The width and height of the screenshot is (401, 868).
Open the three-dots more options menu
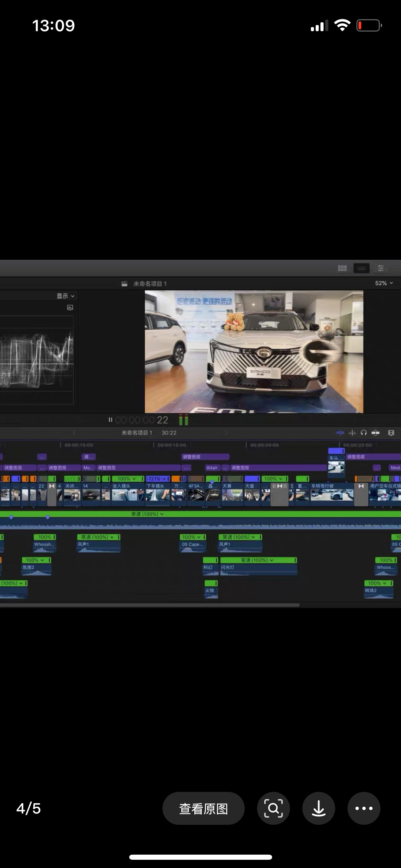click(364, 808)
